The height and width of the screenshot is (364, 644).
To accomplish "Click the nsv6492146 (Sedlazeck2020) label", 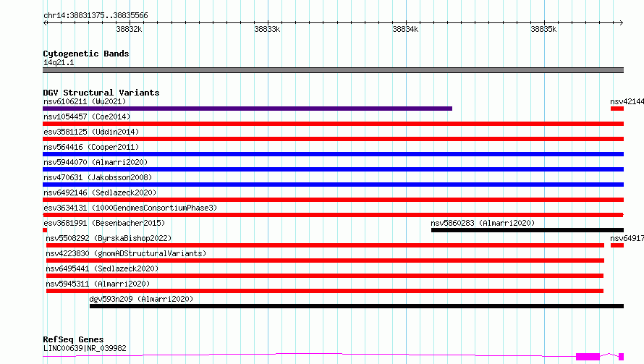I will point(100,192).
